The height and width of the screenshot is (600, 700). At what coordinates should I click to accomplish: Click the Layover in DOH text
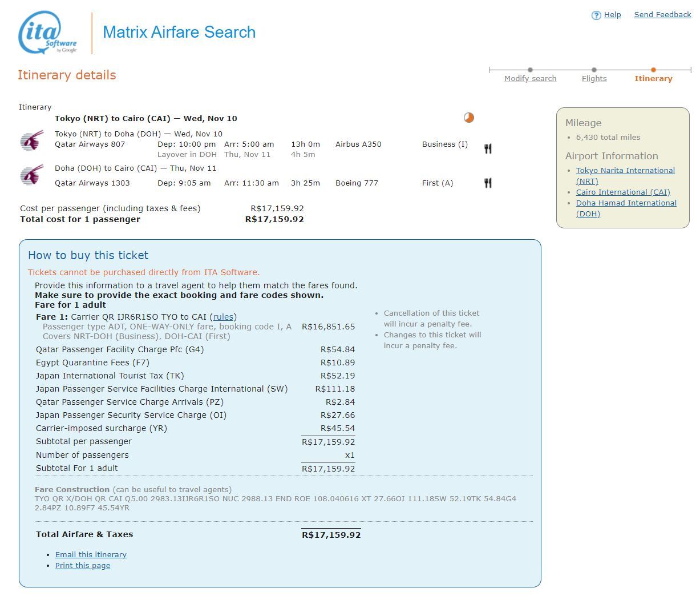pos(187,155)
